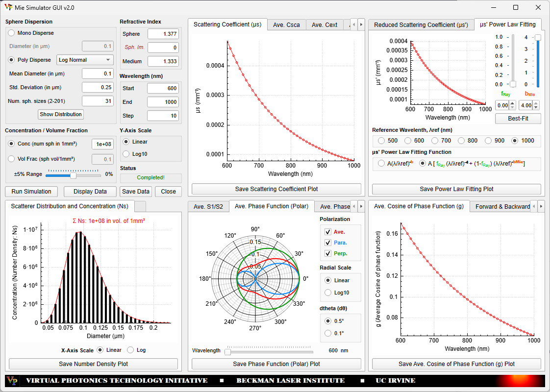Select the Mono Disperse radio button
This screenshot has width=550, height=392.
(x=12, y=33)
